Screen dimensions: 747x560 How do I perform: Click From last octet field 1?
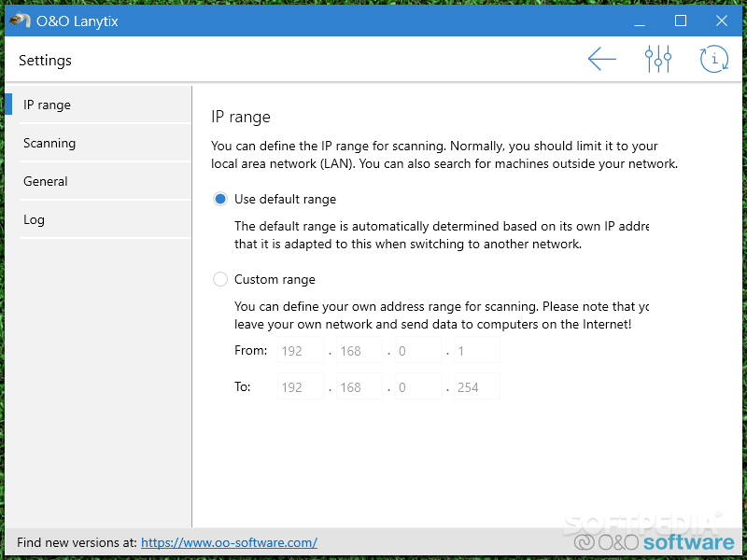pos(477,350)
